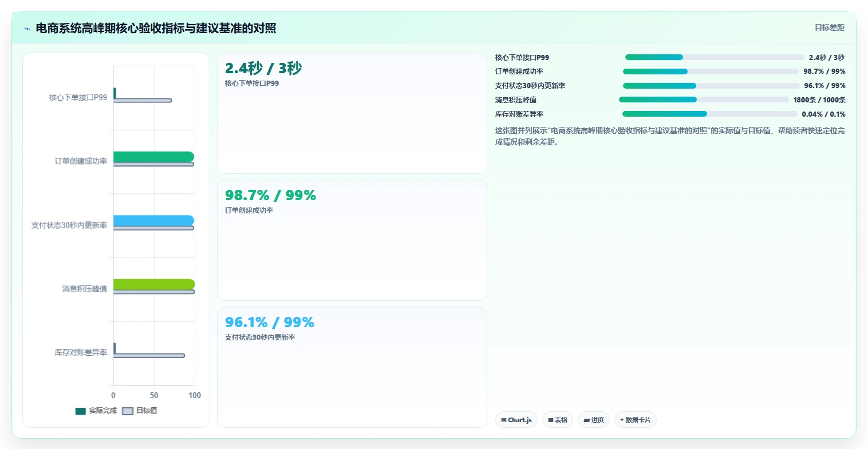Click the 核心下单接口P99 target bar in chart

(143, 101)
